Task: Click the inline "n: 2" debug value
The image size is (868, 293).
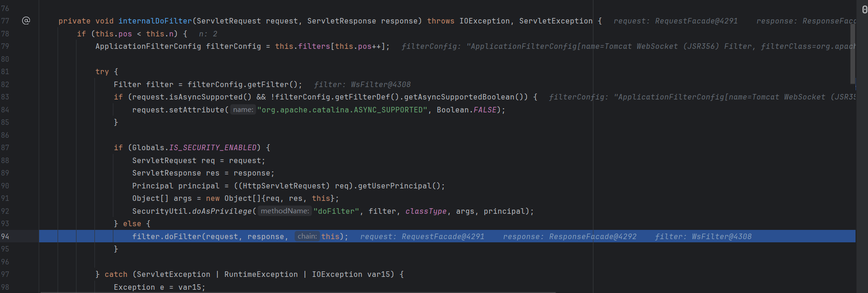Action: point(208,34)
